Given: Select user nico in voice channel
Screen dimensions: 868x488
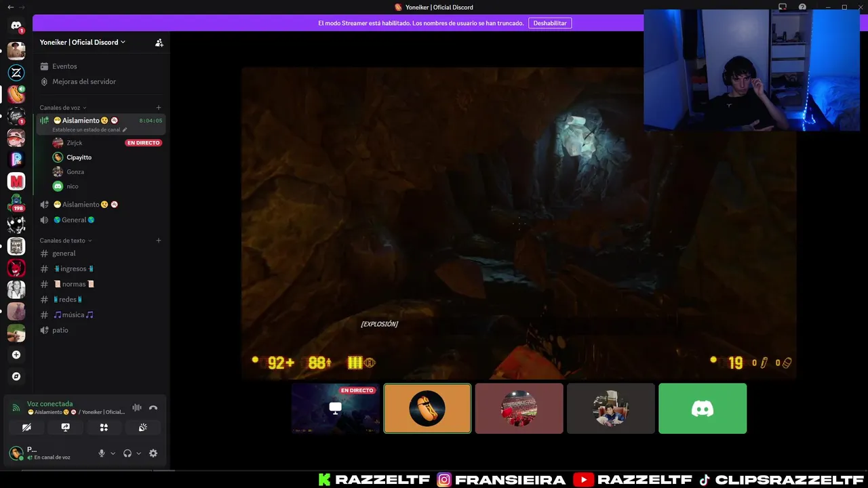Looking at the screenshot, I should coord(73,186).
